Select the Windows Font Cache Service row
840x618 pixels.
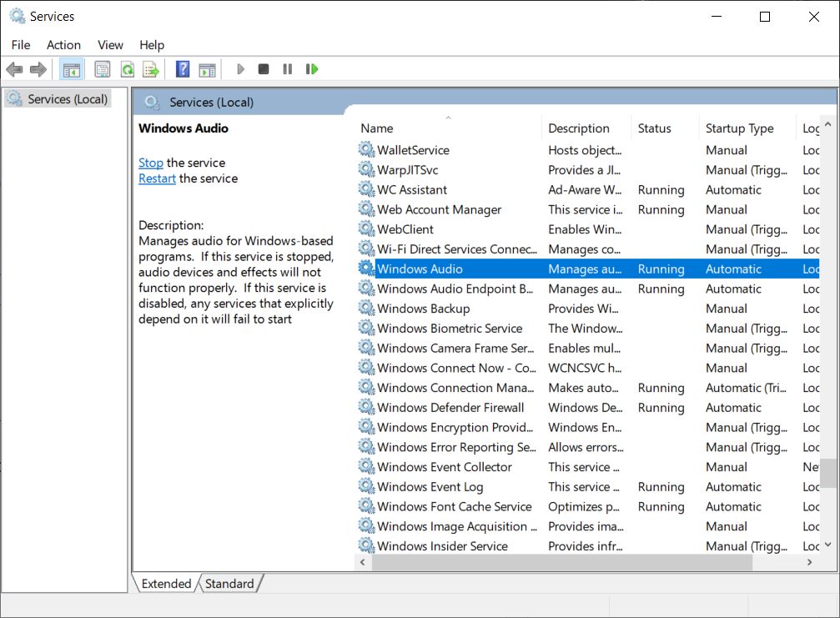tap(588, 506)
